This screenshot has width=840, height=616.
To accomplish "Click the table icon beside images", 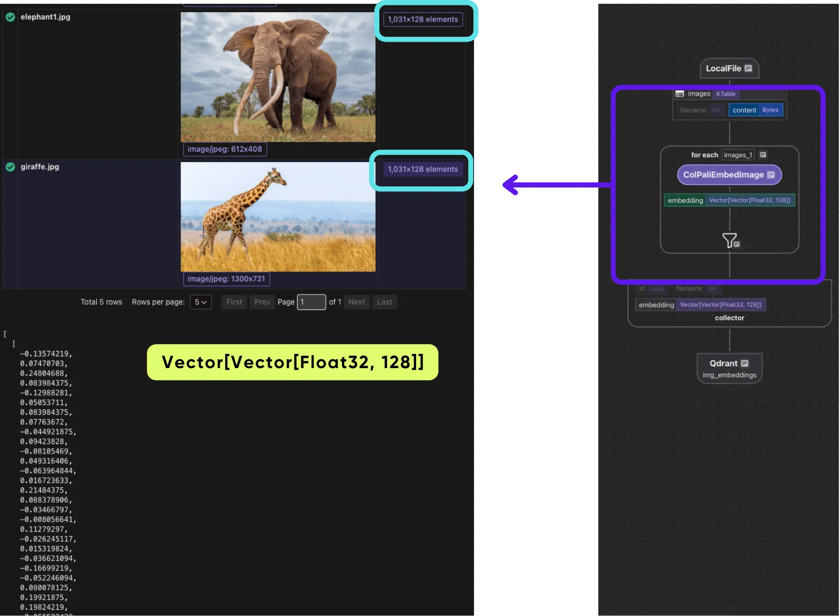I will click(x=680, y=94).
